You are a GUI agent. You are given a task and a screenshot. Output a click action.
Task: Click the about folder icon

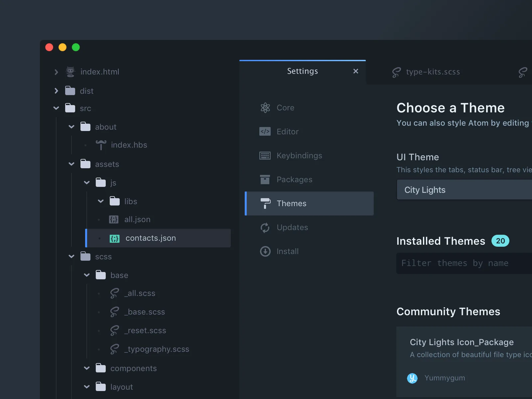[85, 126]
